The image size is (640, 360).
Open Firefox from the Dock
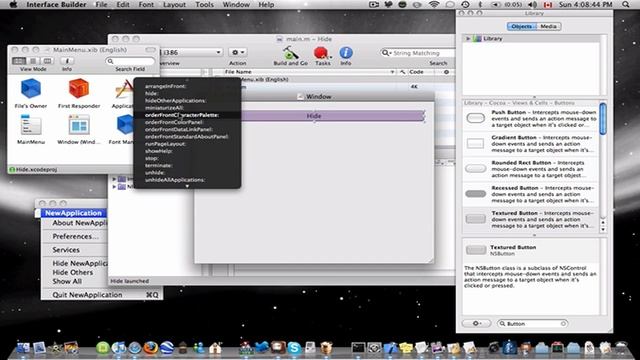pos(151,348)
